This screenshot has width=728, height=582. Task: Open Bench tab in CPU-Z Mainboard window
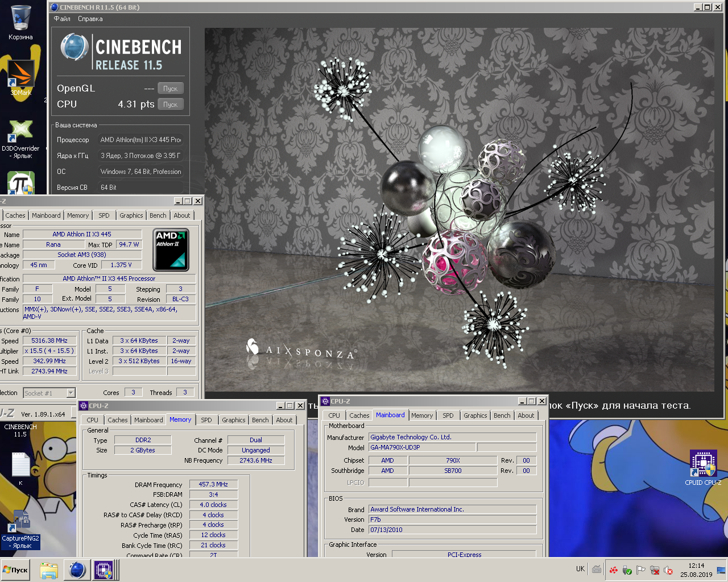pyautogui.click(x=502, y=415)
